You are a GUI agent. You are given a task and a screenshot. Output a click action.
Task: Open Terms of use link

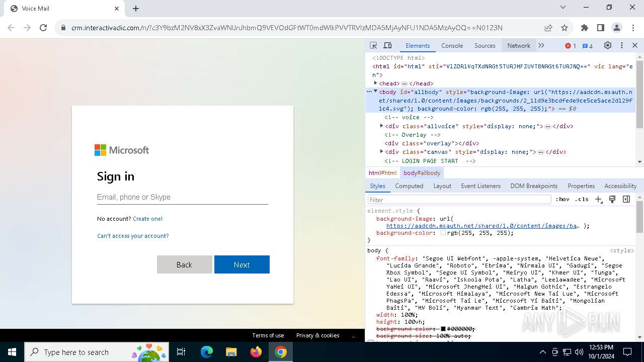pyautogui.click(x=268, y=335)
